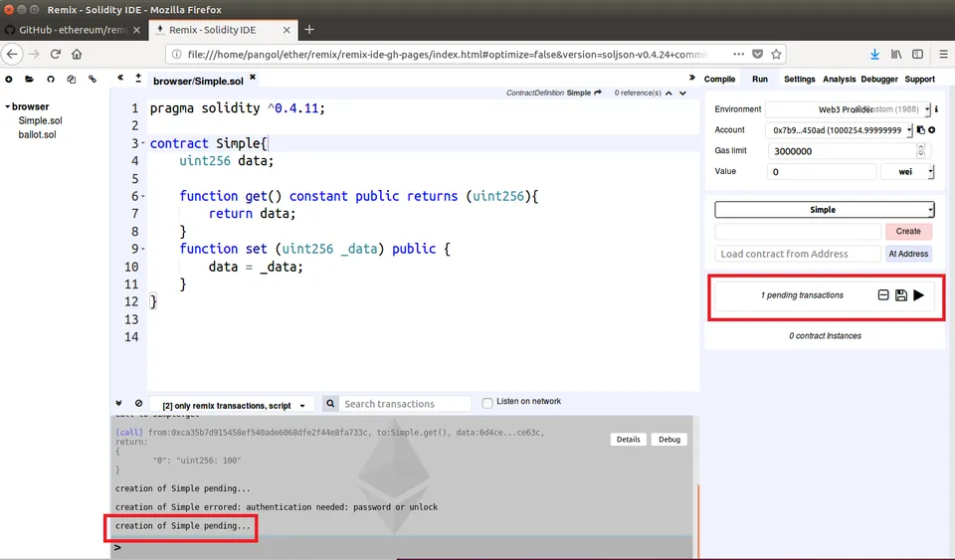Click Debug on the call log
955x560 pixels.
pos(668,440)
